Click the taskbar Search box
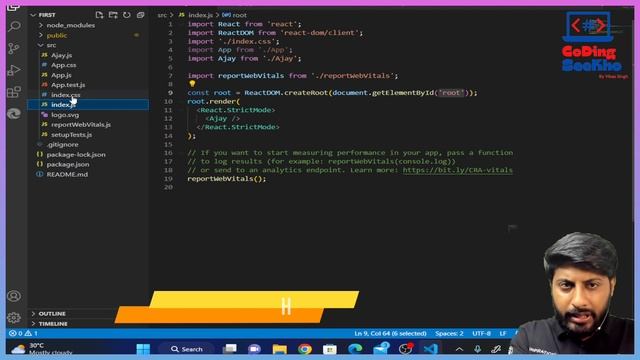The image size is (640, 360). point(186,349)
